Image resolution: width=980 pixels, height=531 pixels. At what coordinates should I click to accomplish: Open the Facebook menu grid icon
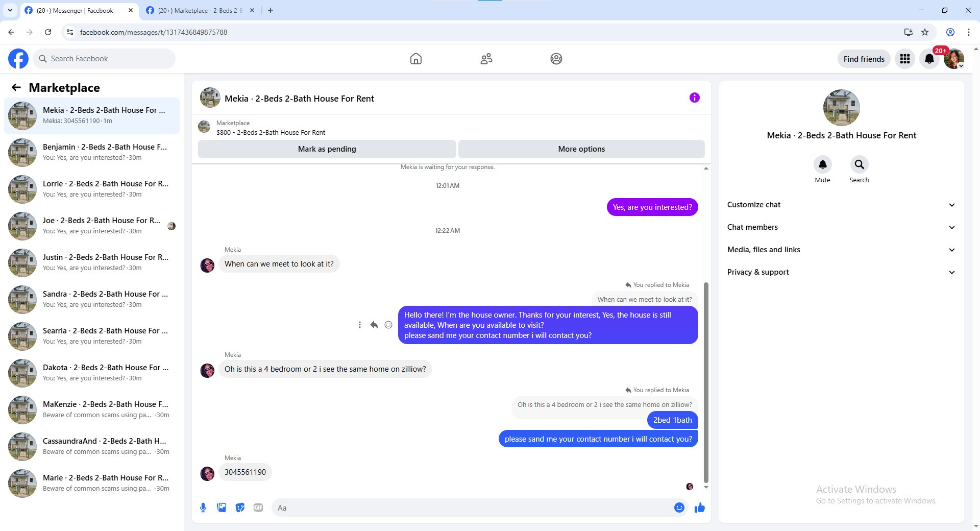tap(905, 59)
